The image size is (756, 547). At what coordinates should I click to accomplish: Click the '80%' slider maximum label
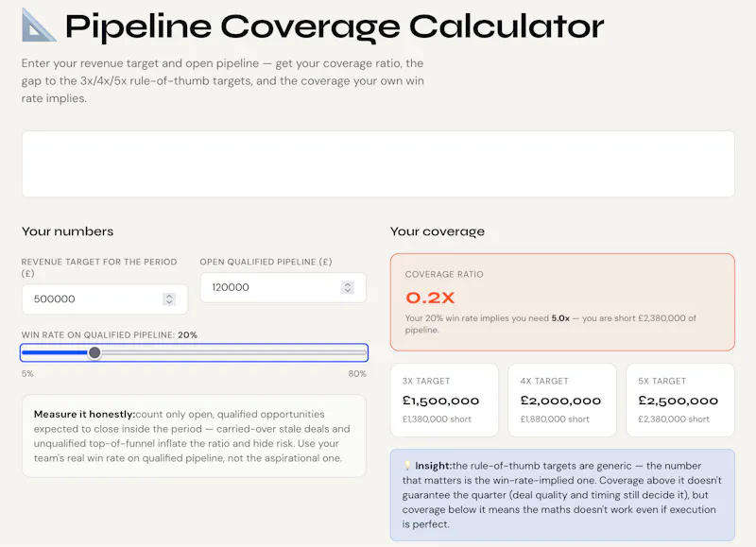click(x=357, y=373)
